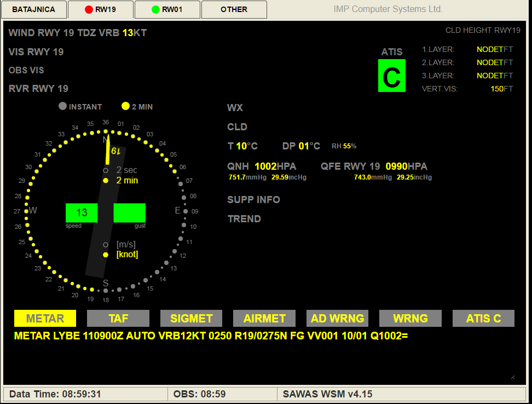Switch wind units to m/s
This screenshot has width=532, height=404.
(x=106, y=245)
